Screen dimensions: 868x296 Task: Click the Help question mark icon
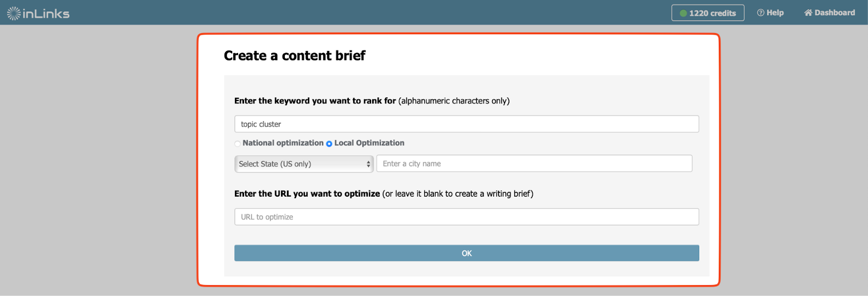761,12
